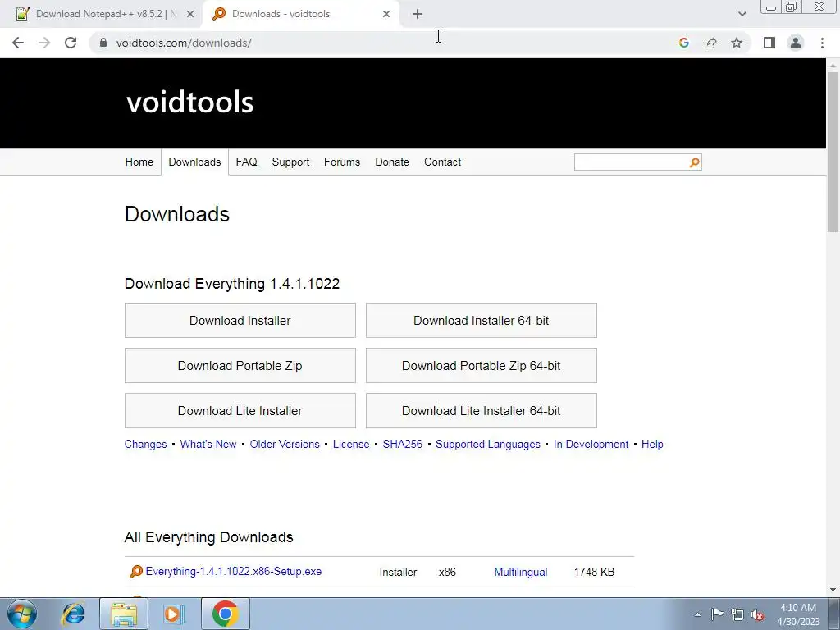Click Download Lite Installer

point(240,411)
